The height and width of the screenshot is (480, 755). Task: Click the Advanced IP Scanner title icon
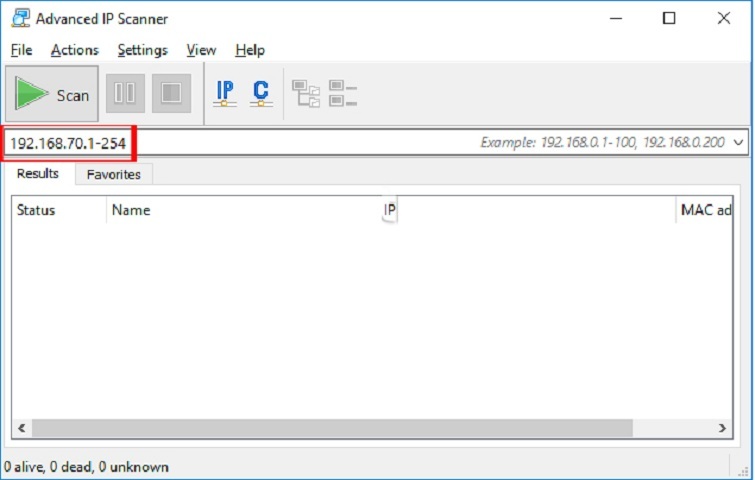pyautogui.click(x=20, y=18)
